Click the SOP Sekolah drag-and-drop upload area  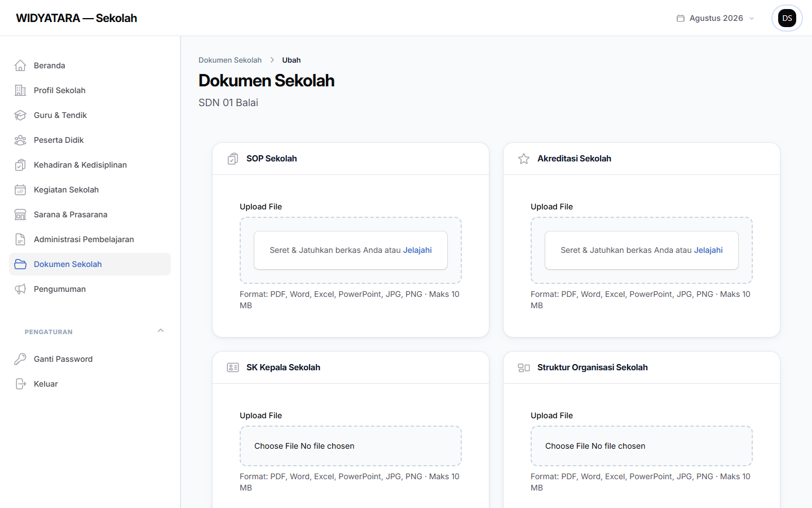coord(351,250)
